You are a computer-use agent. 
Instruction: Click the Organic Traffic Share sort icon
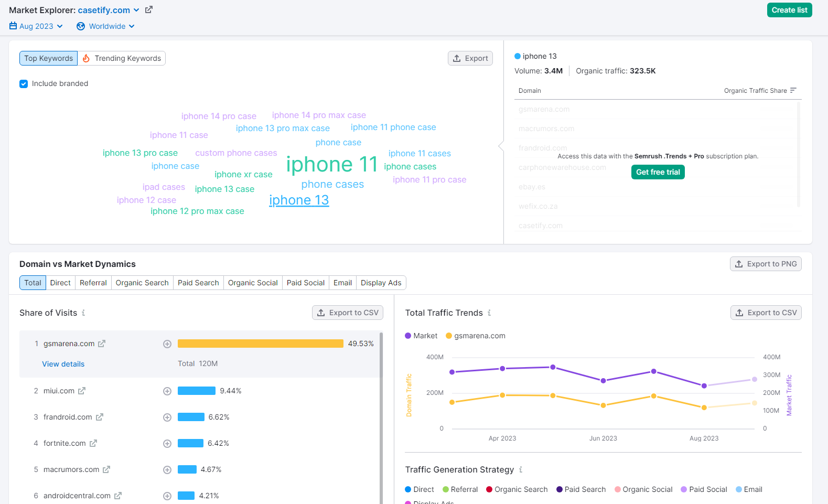tap(793, 90)
